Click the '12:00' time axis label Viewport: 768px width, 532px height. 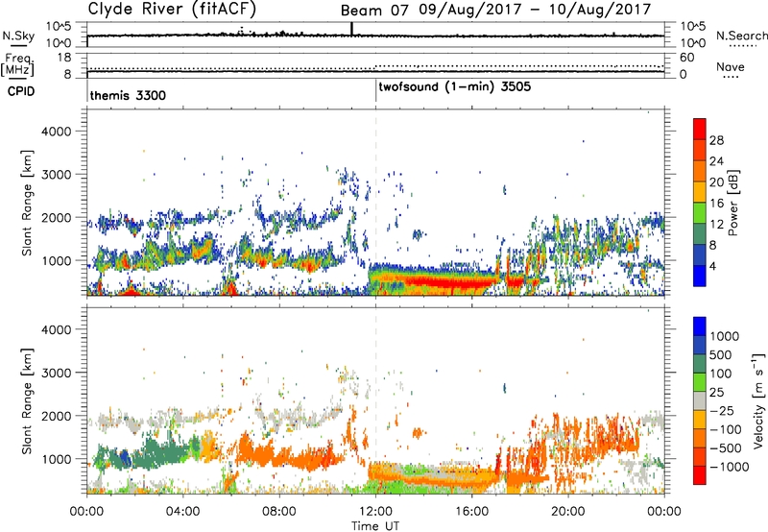[375, 512]
